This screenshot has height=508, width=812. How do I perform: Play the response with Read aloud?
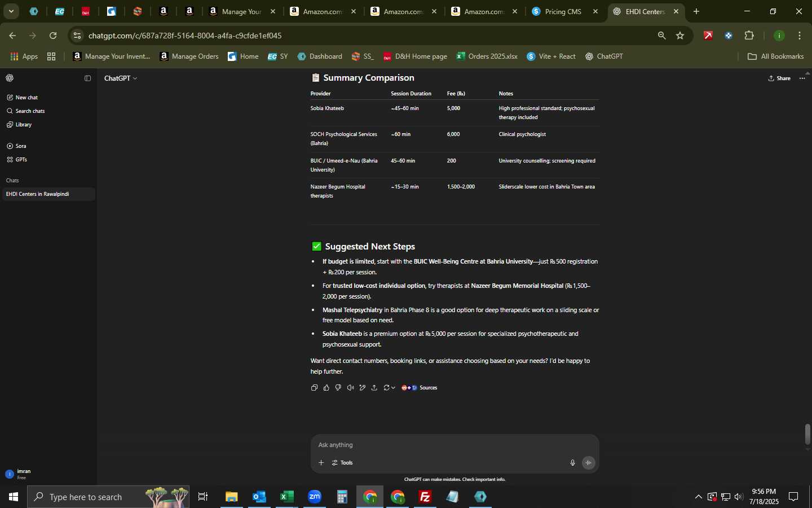coord(350,388)
